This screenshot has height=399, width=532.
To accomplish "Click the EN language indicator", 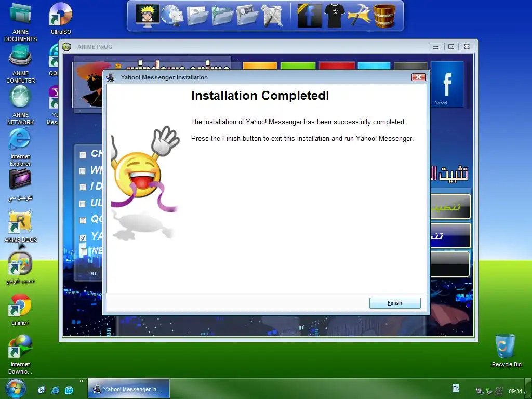I will click(456, 388).
